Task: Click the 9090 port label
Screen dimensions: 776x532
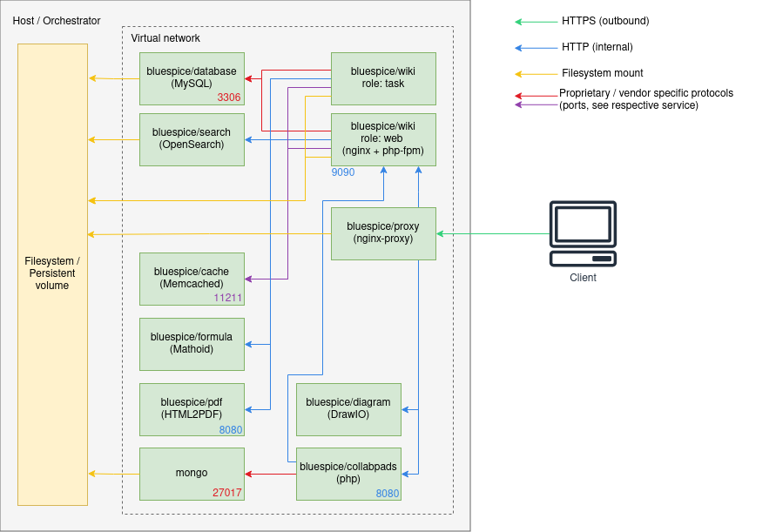Action: [x=343, y=172]
